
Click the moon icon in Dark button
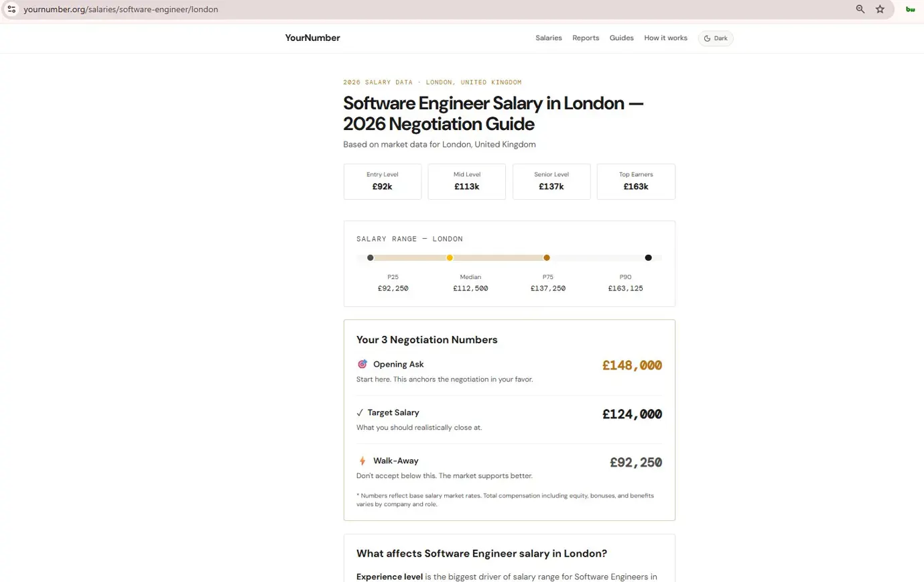point(708,38)
